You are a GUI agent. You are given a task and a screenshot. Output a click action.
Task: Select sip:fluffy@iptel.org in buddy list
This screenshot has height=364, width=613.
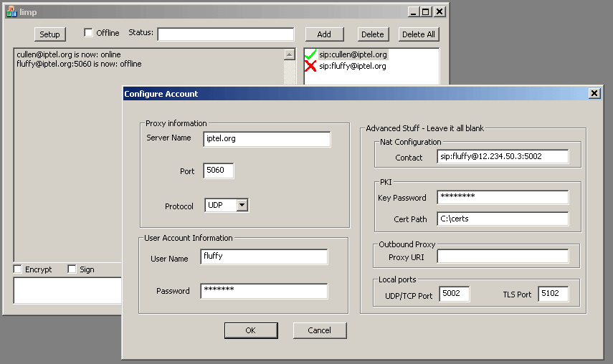pyautogui.click(x=353, y=66)
